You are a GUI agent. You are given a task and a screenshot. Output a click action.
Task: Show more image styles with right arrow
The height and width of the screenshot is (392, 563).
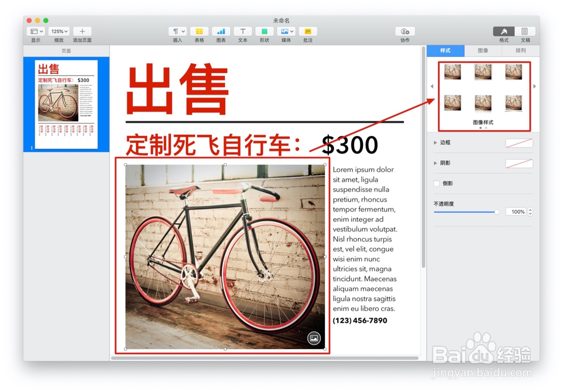534,86
